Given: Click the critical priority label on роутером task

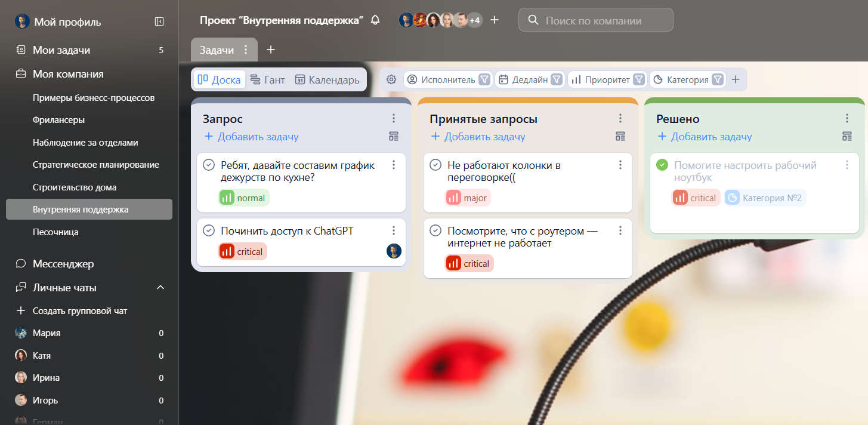Looking at the screenshot, I should (469, 263).
